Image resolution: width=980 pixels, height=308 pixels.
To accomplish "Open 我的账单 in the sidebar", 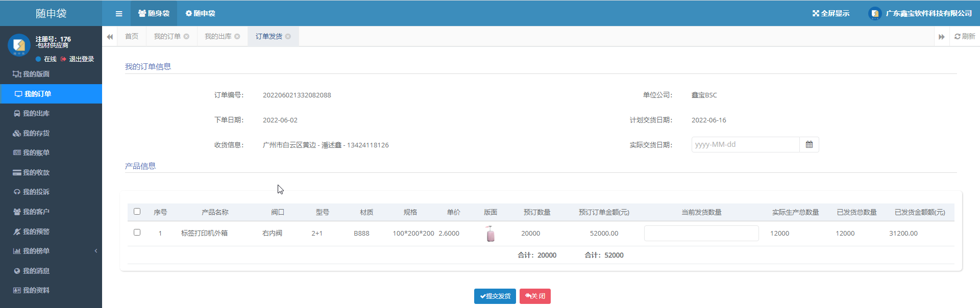I will click(51, 152).
